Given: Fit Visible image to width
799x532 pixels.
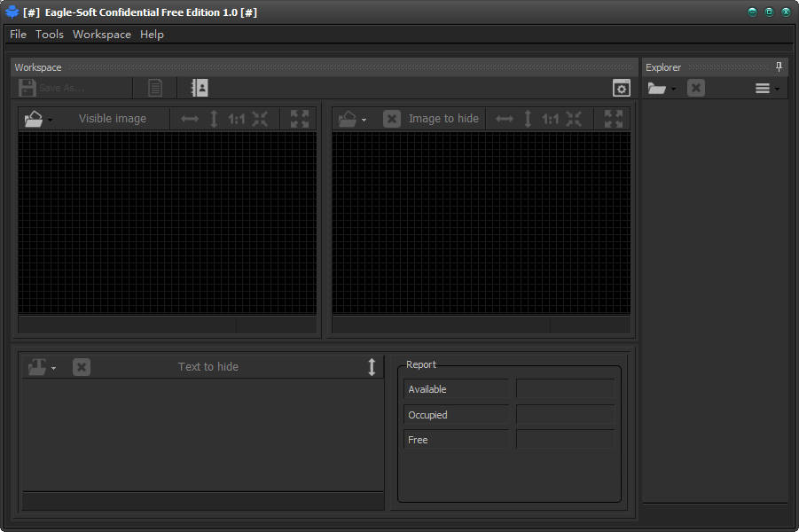Looking at the screenshot, I should (x=190, y=119).
